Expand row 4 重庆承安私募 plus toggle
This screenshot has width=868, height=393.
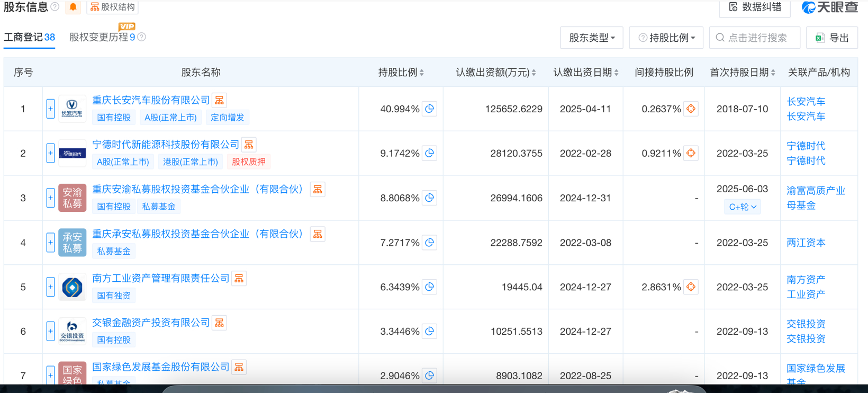(x=50, y=242)
